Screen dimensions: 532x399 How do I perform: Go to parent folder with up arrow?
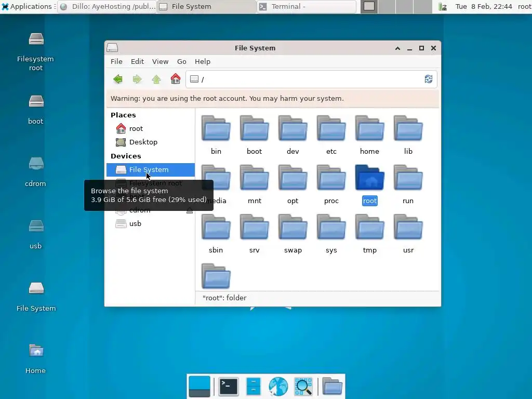pos(156,79)
